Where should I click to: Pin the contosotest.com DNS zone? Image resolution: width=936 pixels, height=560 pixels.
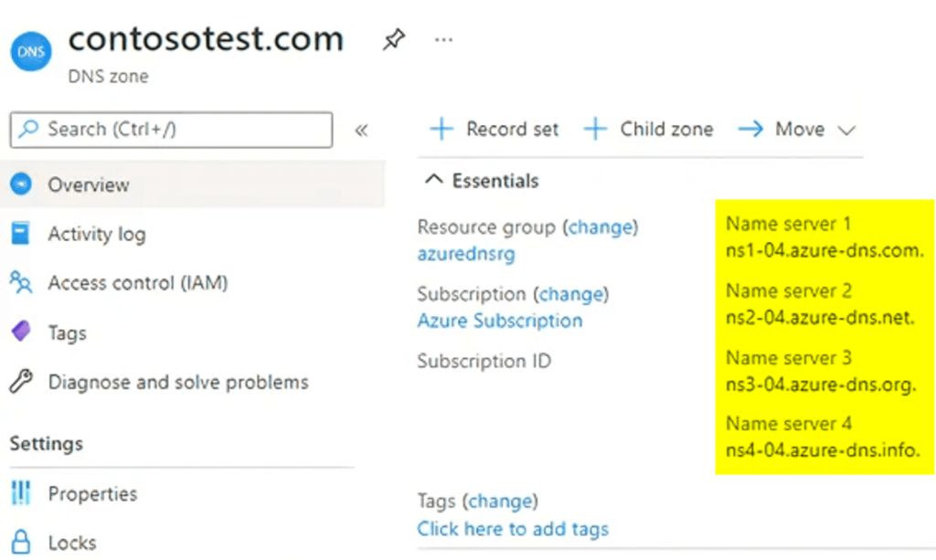[394, 40]
